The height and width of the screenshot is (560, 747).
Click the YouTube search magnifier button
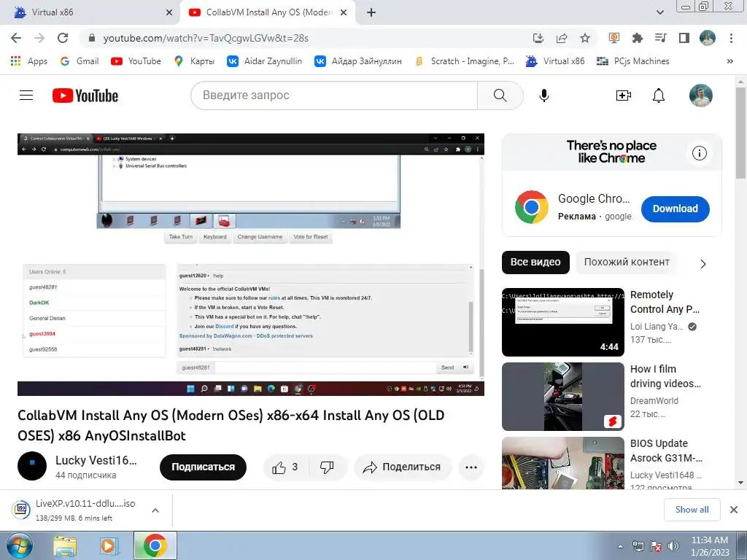pyautogui.click(x=500, y=96)
